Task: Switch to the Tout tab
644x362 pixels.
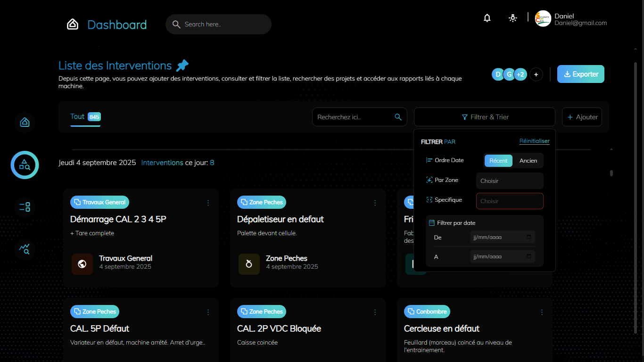Action: [x=78, y=116]
